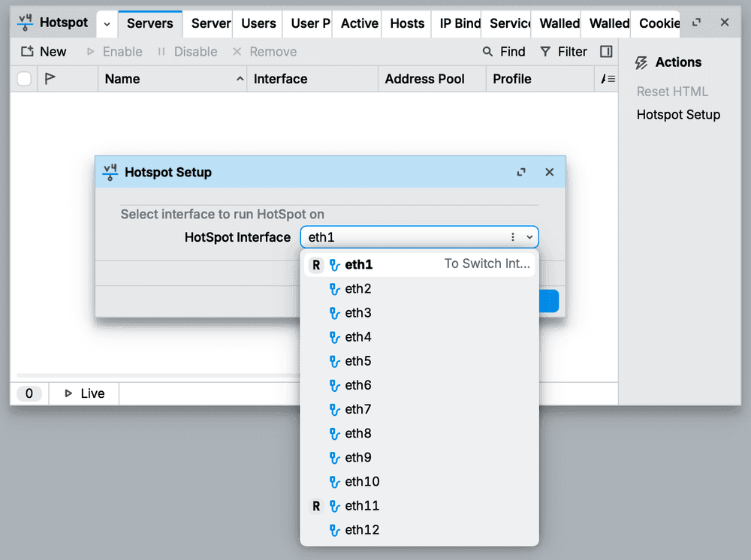The height and width of the screenshot is (560, 751).
Task: Open the three-dot options in the HotSpot Interface field
Action: (x=512, y=237)
